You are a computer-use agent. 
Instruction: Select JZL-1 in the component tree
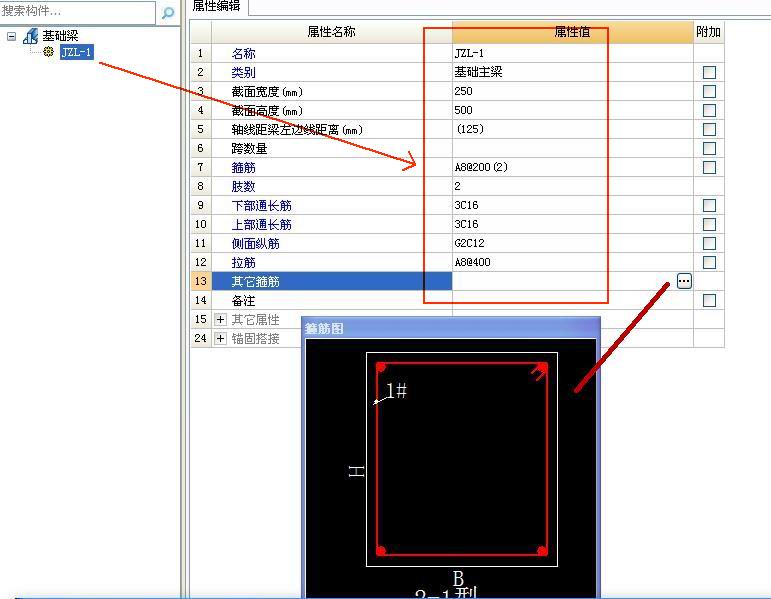76,52
